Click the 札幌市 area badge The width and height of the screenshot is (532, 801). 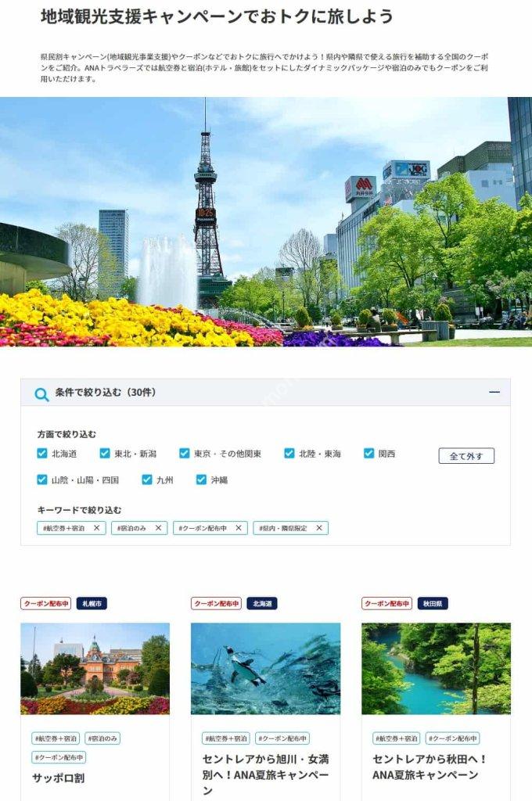pyautogui.click(x=92, y=603)
